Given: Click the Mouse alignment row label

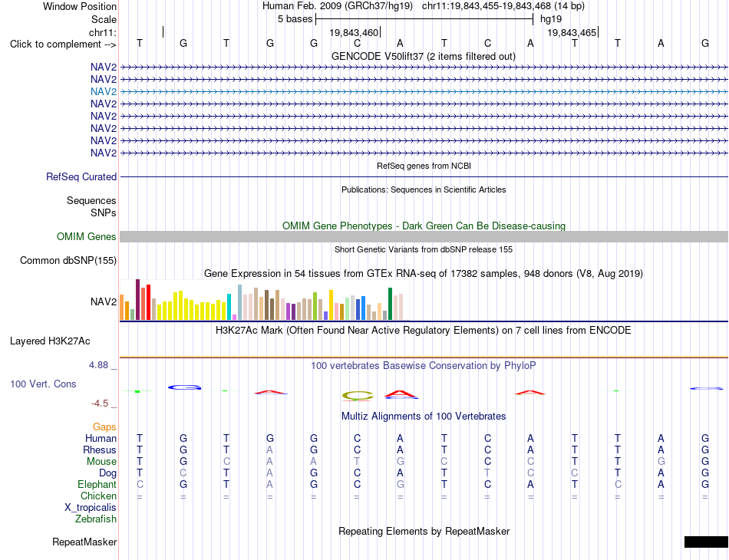Looking at the screenshot, I should pos(101,462).
